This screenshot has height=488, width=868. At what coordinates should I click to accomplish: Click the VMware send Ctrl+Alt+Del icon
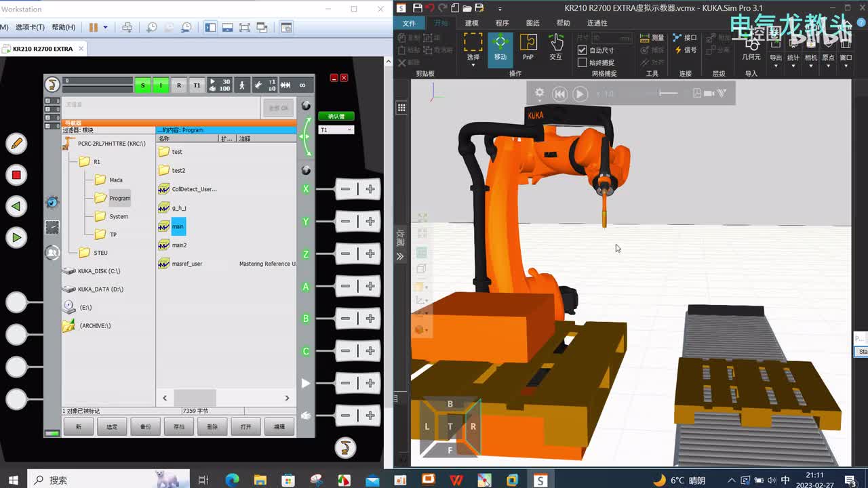[x=127, y=28]
